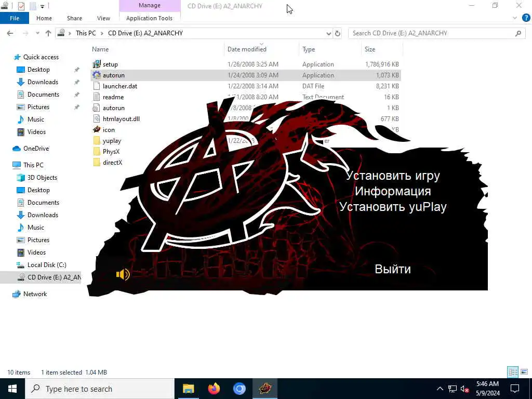Select the Manage contextual tab
This screenshot has width=532, height=399.
149,5
